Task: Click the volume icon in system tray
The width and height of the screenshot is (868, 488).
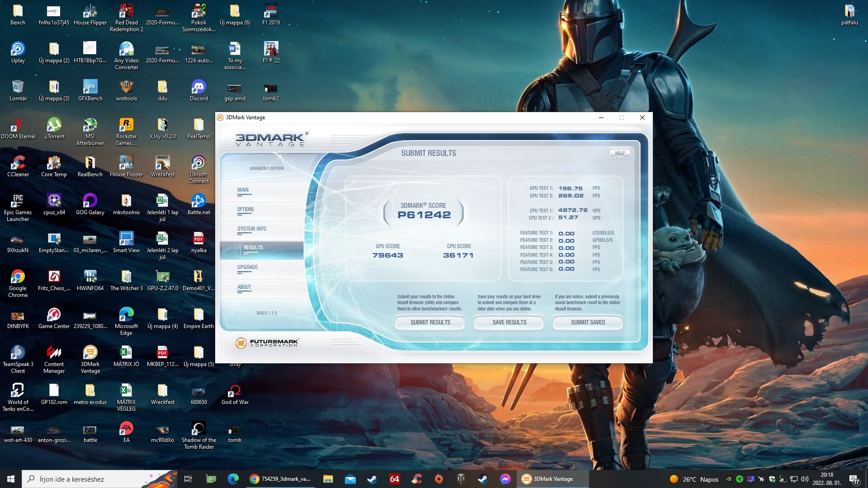Action: pos(805,479)
